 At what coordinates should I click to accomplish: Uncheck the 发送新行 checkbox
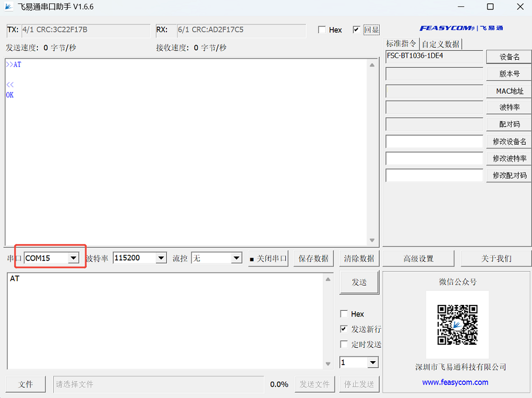[x=344, y=329]
